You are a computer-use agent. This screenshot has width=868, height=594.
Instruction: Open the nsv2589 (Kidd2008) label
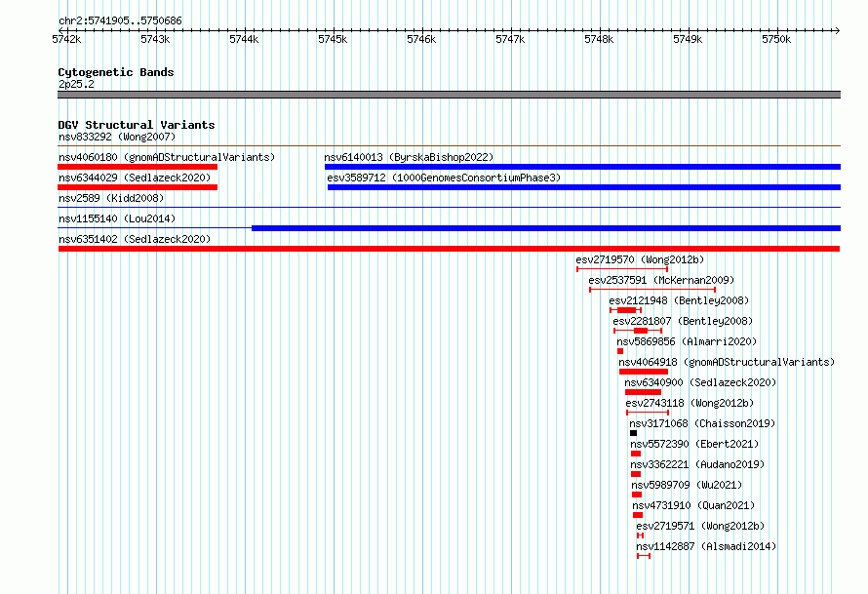111,198
